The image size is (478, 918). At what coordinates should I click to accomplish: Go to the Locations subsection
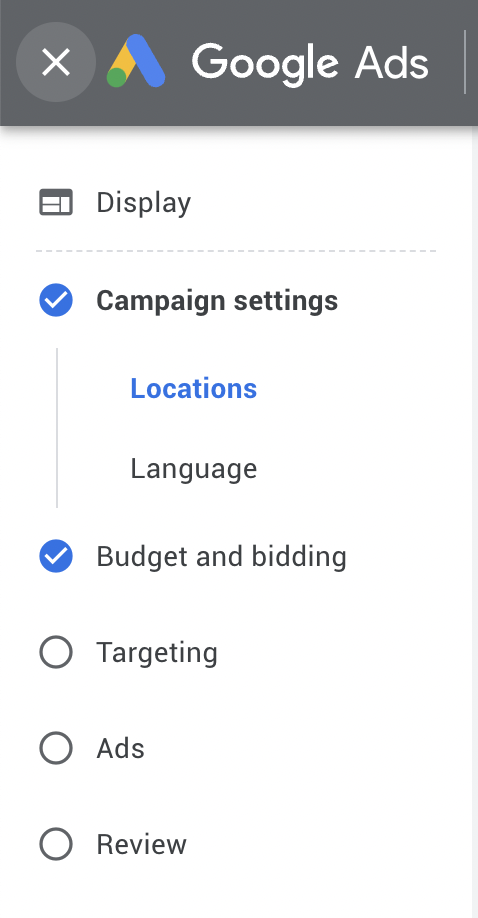point(193,388)
